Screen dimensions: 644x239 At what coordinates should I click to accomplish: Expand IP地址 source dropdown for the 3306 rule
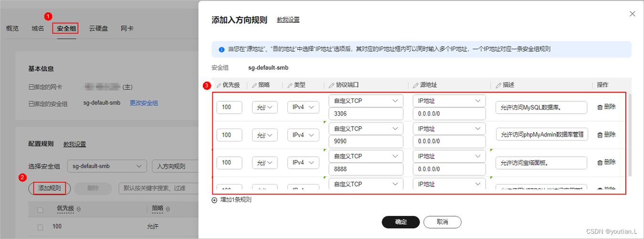tap(449, 101)
